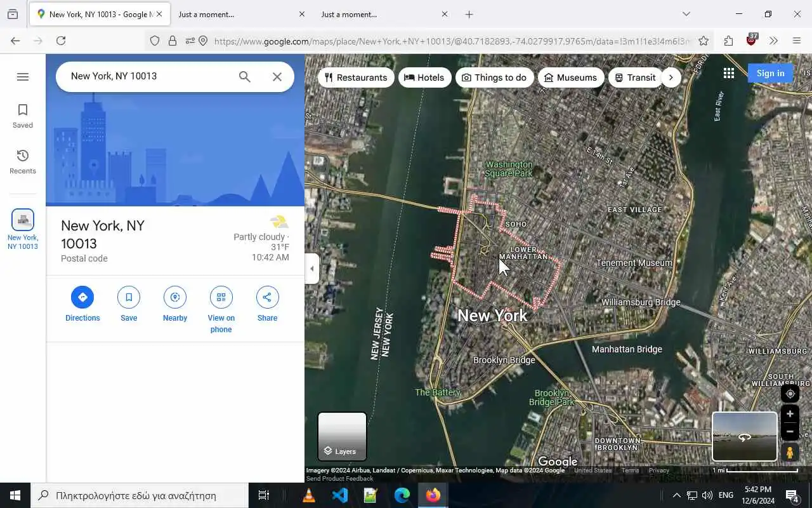Screen dimensions: 812x508
Task: Go back with the browser back arrow
Action: coord(15,41)
